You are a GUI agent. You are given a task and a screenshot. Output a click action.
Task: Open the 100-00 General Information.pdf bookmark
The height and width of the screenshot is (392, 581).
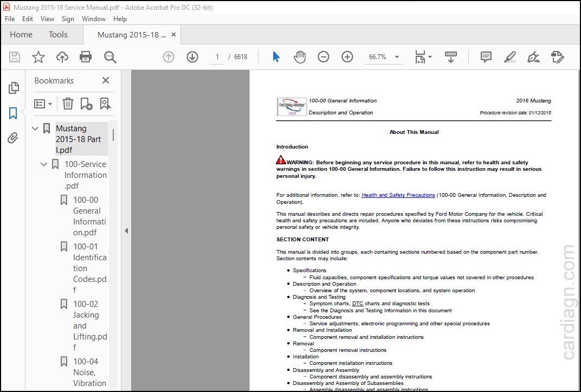point(89,216)
